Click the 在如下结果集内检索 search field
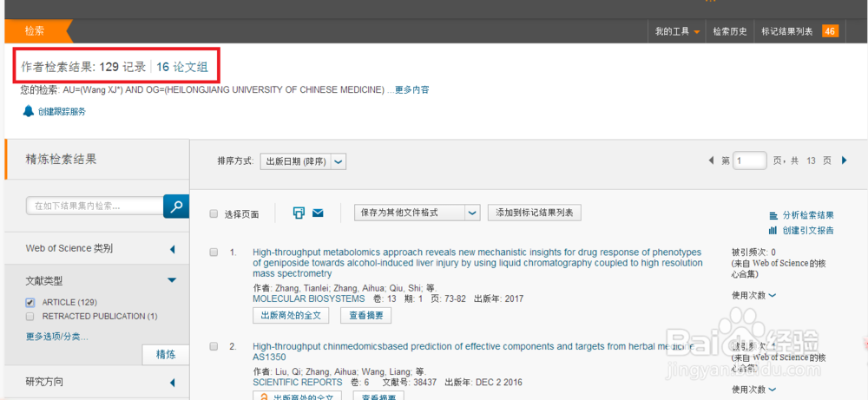The width and height of the screenshot is (868, 400). 95,207
